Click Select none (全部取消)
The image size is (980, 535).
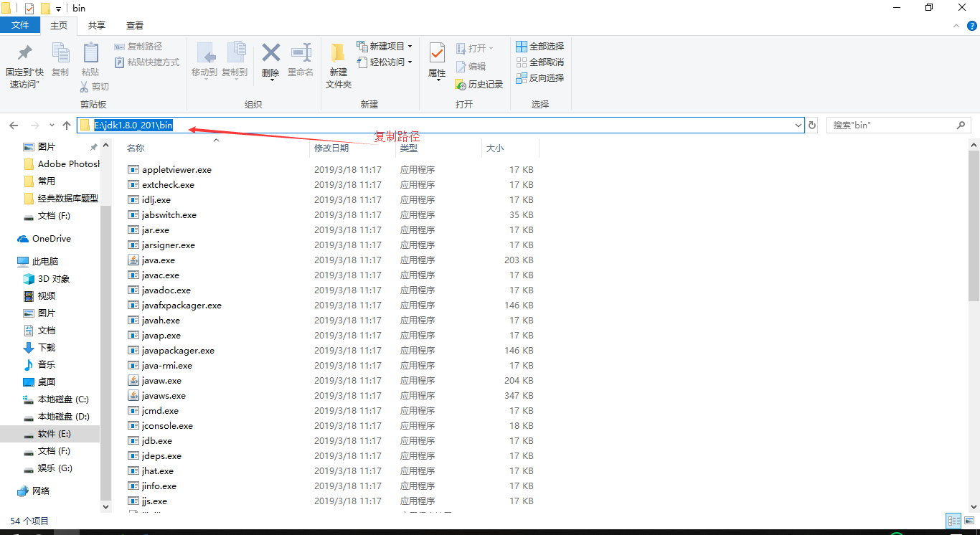[540, 62]
